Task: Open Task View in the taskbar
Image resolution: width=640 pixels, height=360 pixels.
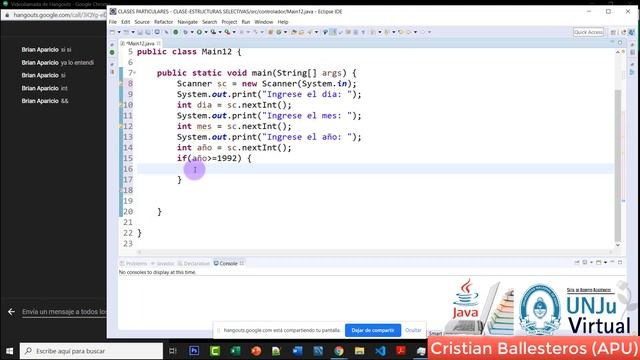Action: coord(173,351)
